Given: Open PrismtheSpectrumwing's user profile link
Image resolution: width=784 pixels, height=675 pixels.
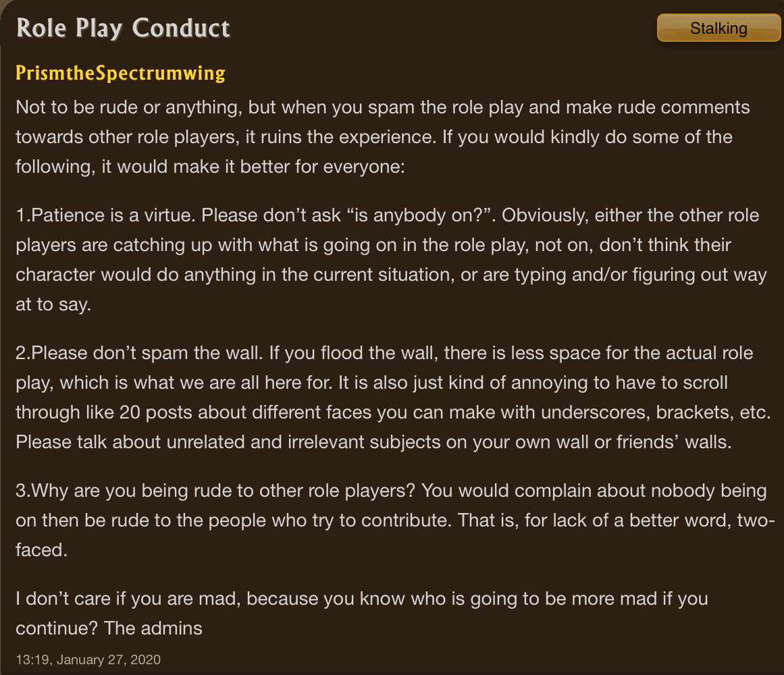Looking at the screenshot, I should coord(120,73).
